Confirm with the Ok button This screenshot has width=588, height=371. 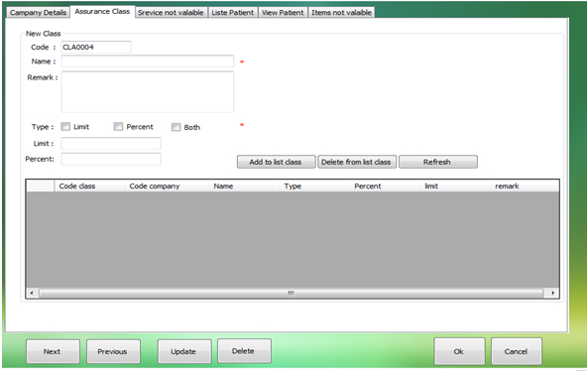coord(459,351)
